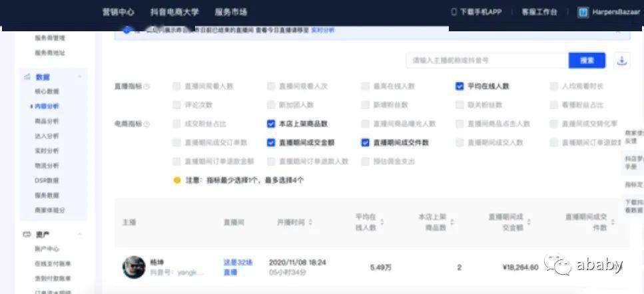
Task: Enable the 评论次数 checkbox
Action: click(176, 105)
